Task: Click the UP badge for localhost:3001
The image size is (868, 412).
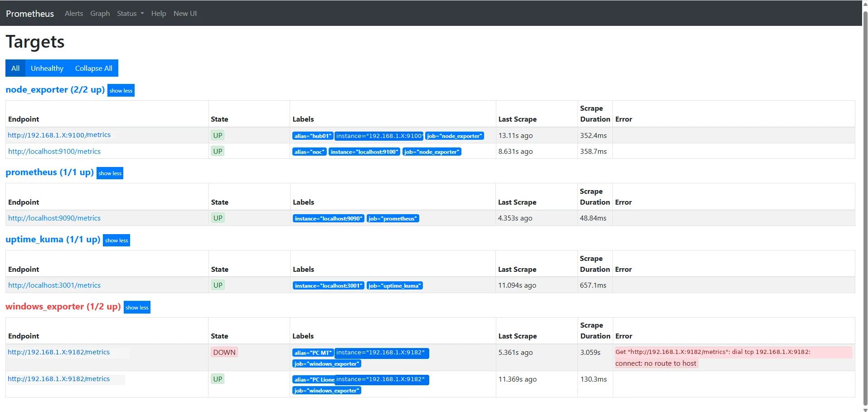Action: point(218,285)
